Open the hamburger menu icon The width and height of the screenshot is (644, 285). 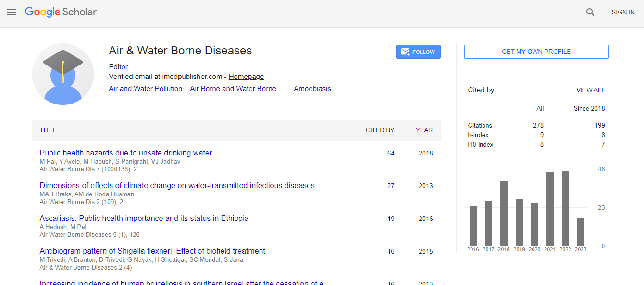tap(11, 12)
